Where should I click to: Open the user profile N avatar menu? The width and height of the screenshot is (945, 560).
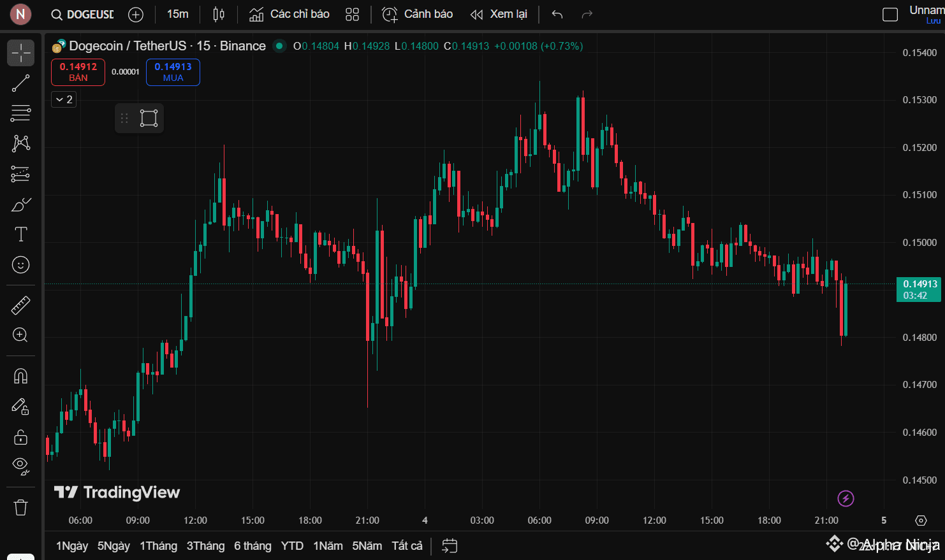coord(20,14)
